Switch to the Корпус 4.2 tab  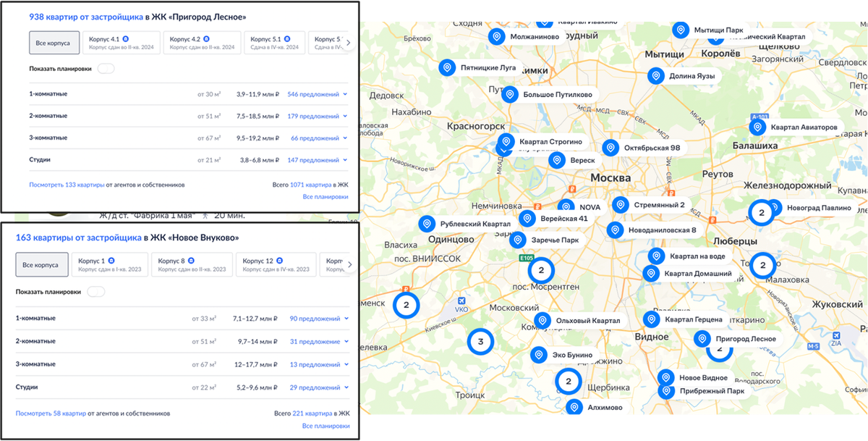[201, 43]
